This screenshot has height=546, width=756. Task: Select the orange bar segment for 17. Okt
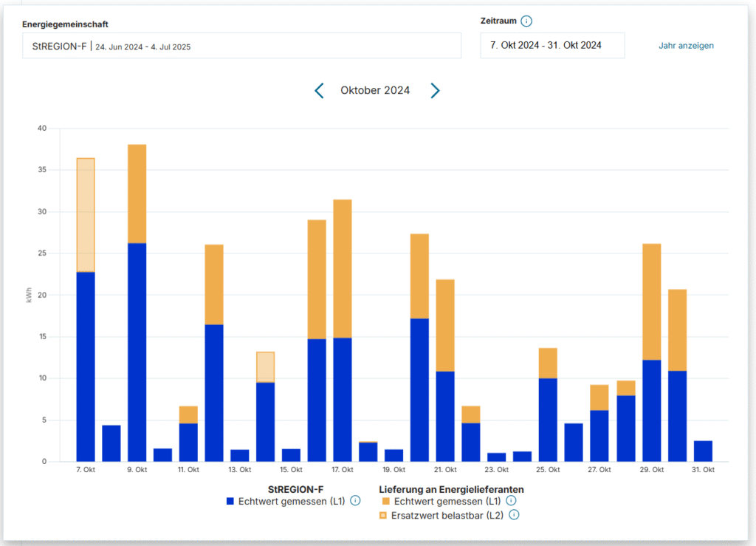click(x=343, y=268)
